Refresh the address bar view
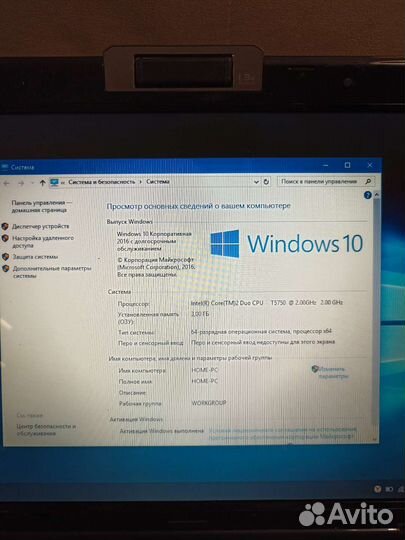This screenshot has height=540, width=405. [x=266, y=181]
